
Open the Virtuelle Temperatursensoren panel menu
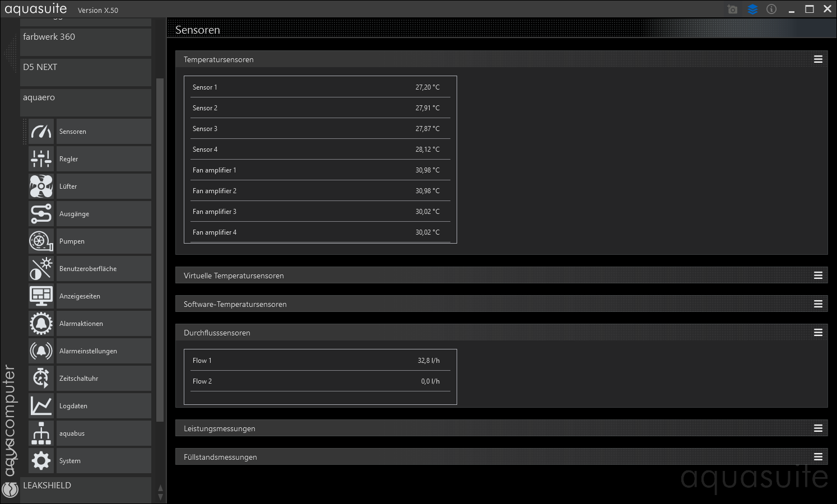818,276
